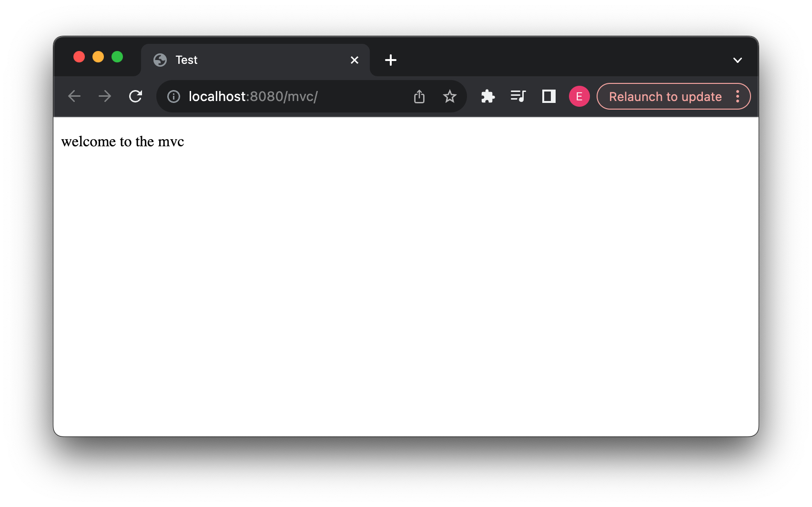812x507 pixels.
Task: Click the green fullscreen traffic light
Action: [117, 57]
